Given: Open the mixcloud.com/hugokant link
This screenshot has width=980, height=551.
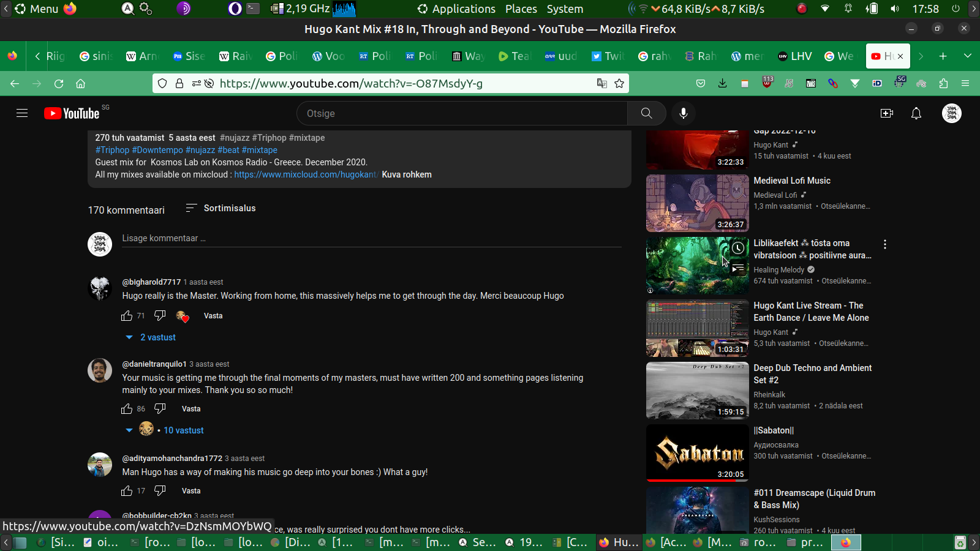Looking at the screenshot, I should [x=305, y=174].
